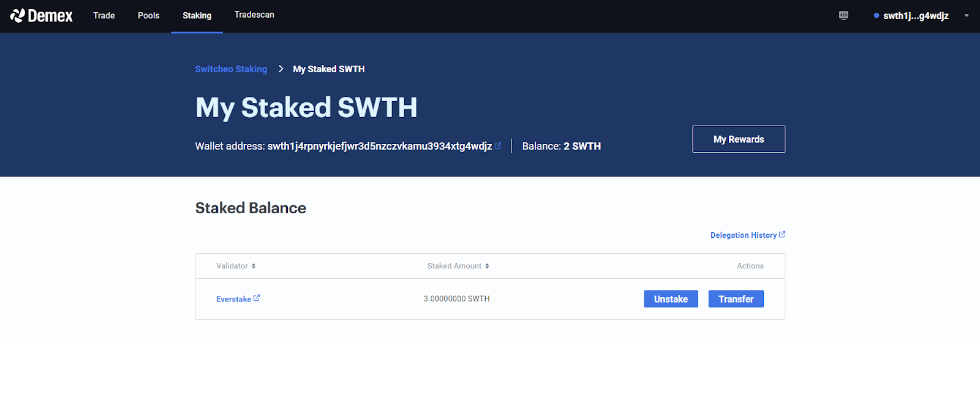Open the Tradescan tab

point(254,15)
